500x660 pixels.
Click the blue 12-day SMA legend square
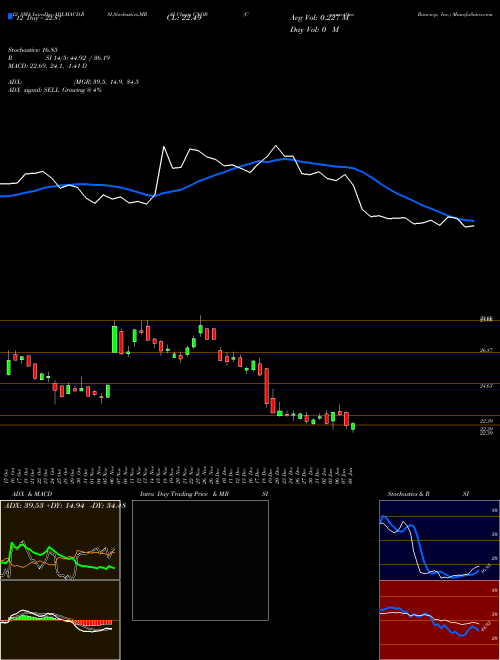point(11,17)
